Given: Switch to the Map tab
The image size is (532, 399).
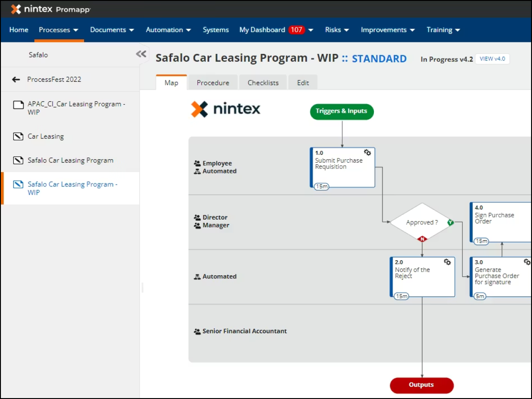Looking at the screenshot, I should [171, 83].
